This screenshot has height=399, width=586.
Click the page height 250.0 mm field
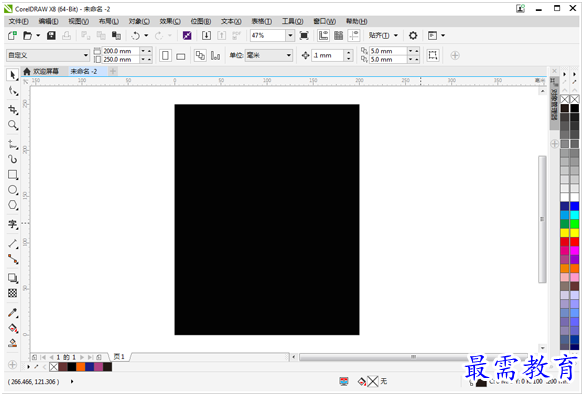click(121, 59)
